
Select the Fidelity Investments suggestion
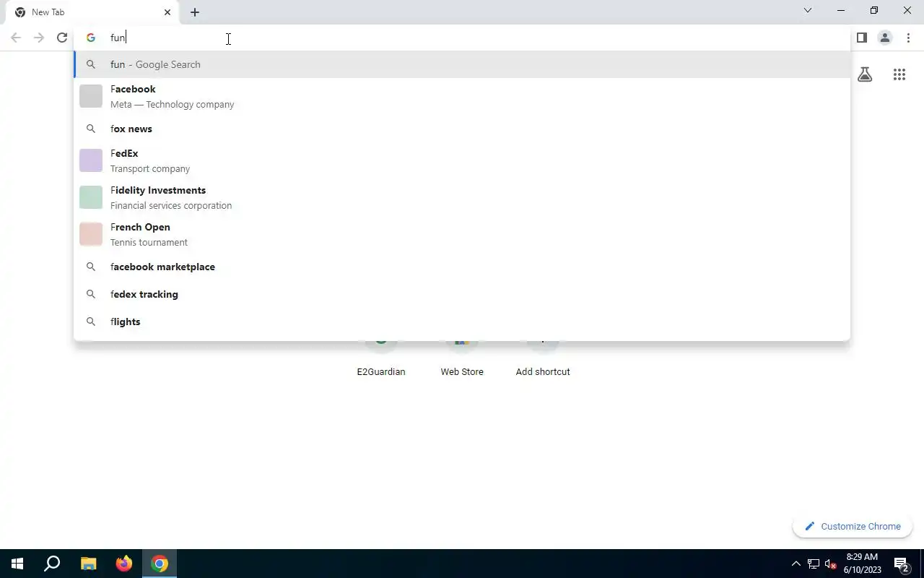pos(462,197)
